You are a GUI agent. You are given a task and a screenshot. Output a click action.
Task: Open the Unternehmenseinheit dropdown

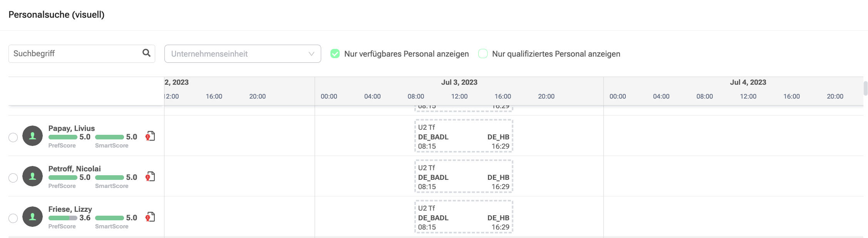[243, 54]
